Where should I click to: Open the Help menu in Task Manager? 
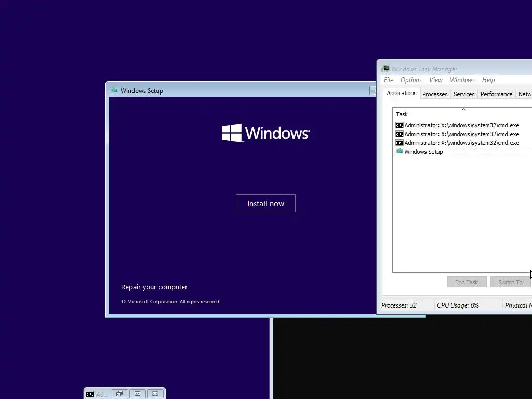[488, 80]
